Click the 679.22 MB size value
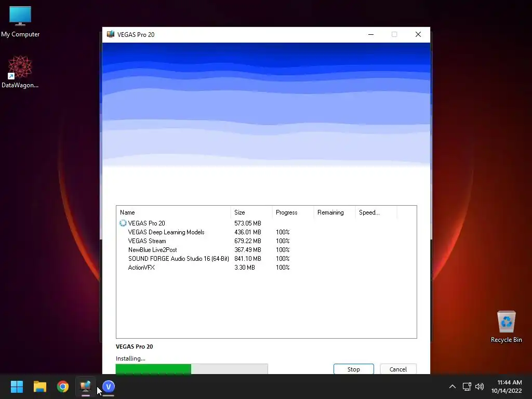The height and width of the screenshot is (399, 532). (x=248, y=241)
